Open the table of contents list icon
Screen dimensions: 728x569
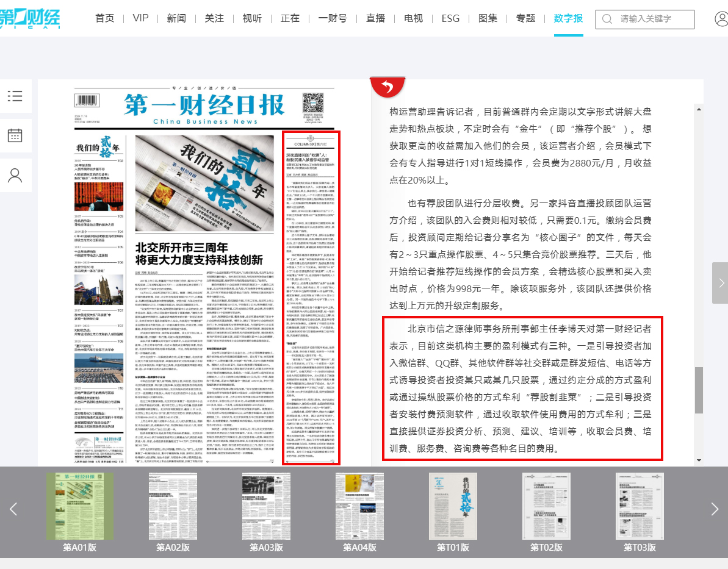coord(15,96)
